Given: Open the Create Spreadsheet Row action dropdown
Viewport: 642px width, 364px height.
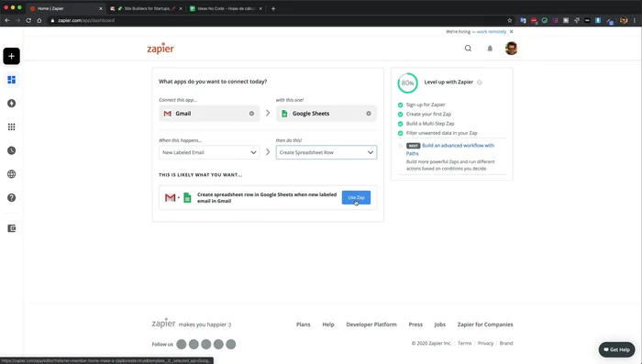Looking at the screenshot, I should point(327,152).
